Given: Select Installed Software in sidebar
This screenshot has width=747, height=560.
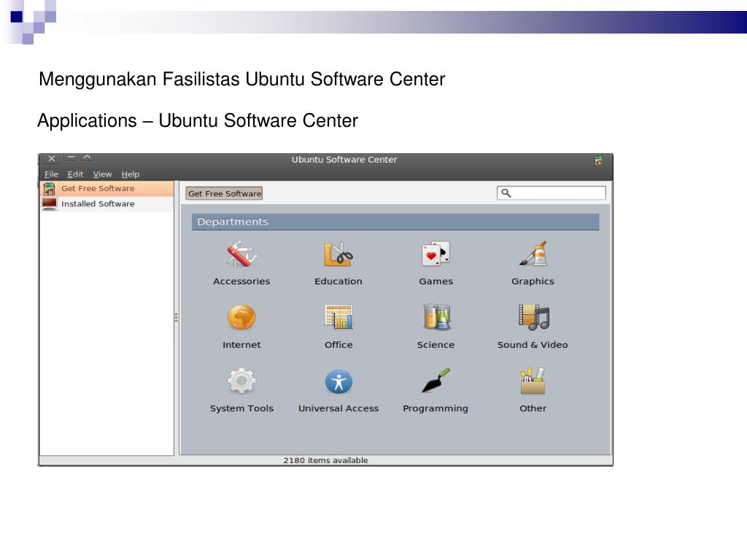Looking at the screenshot, I should 107,204.
